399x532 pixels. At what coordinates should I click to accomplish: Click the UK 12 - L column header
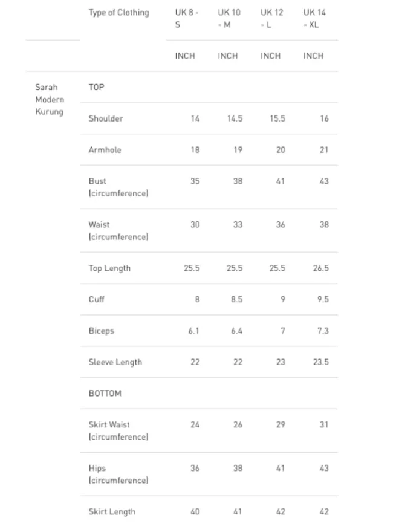[x=271, y=19]
